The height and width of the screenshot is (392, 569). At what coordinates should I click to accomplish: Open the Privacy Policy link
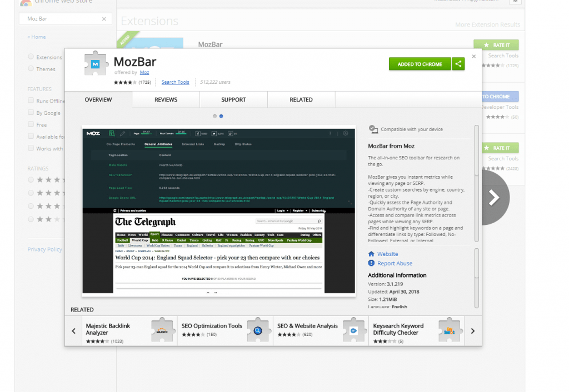(44, 249)
